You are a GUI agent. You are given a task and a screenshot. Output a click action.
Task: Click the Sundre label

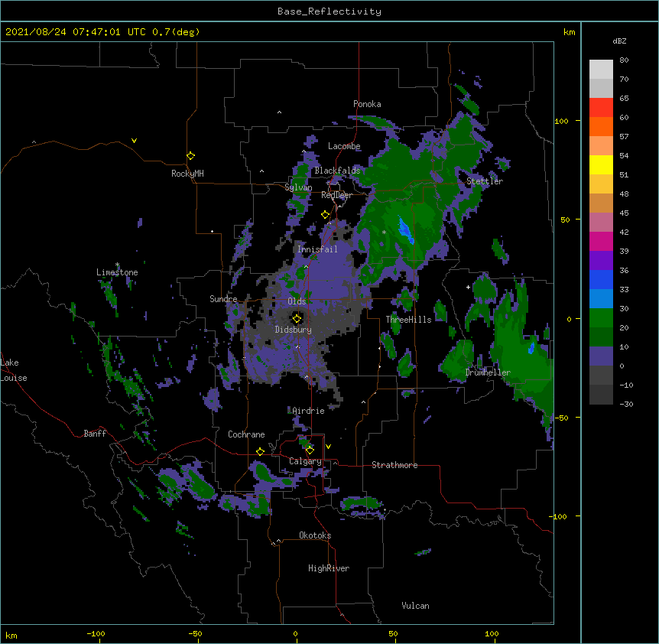click(x=223, y=299)
